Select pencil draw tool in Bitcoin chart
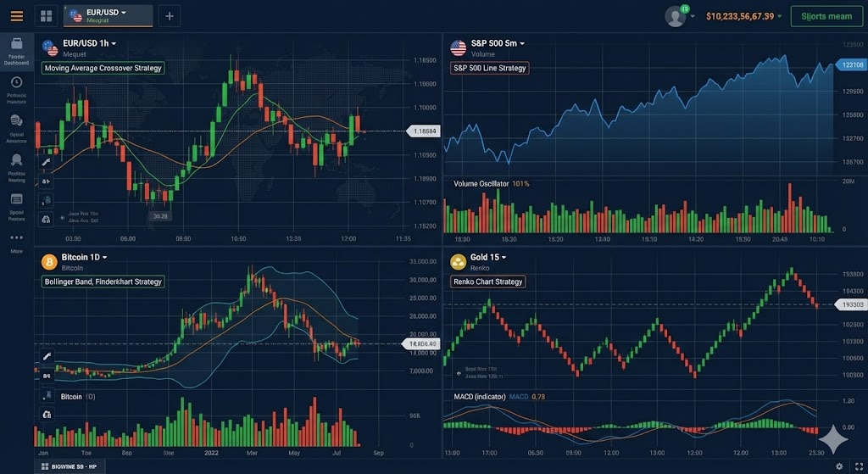The height and width of the screenshot is (474, 868). tap(47, 356)
